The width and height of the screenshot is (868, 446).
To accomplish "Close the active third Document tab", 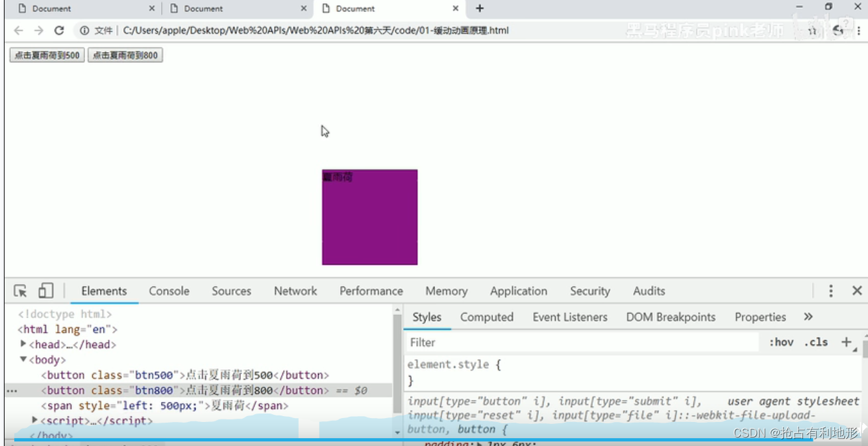I will tap(456, 8).
